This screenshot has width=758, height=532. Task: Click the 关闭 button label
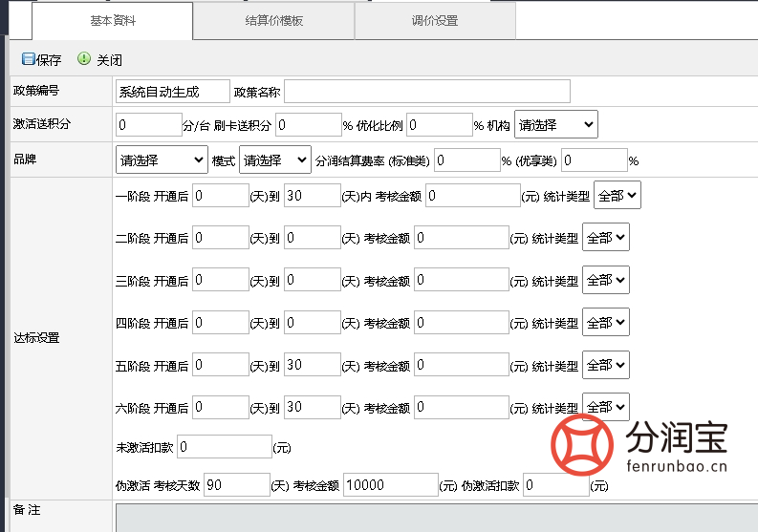[x=109, y=60]
